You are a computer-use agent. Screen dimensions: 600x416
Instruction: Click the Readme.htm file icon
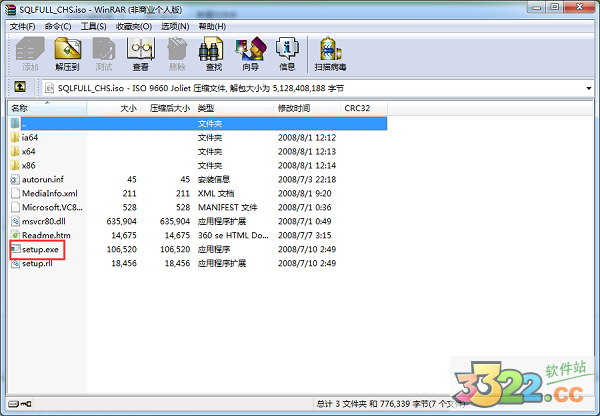(x=15, y=235)
